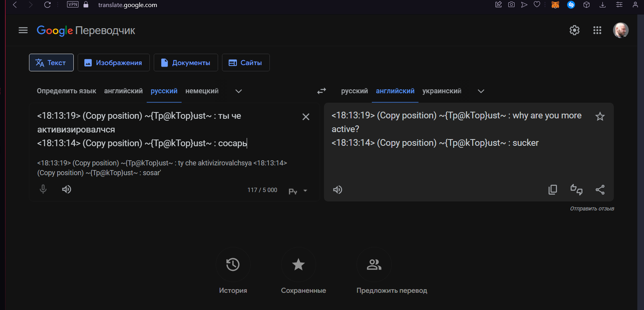Open the main hamburger menu
This screenshot has height=310, width=644.
(23, 30)
